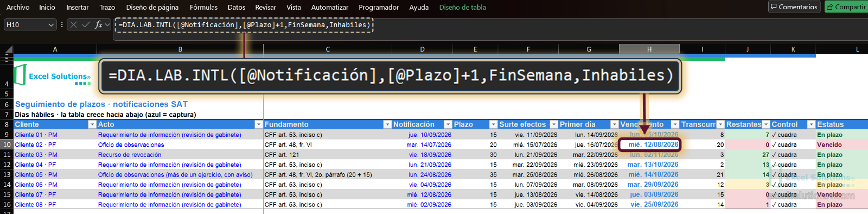Open the Primer día filter dropdown
This screenshot has height=214, width=868.
point(614,124)
